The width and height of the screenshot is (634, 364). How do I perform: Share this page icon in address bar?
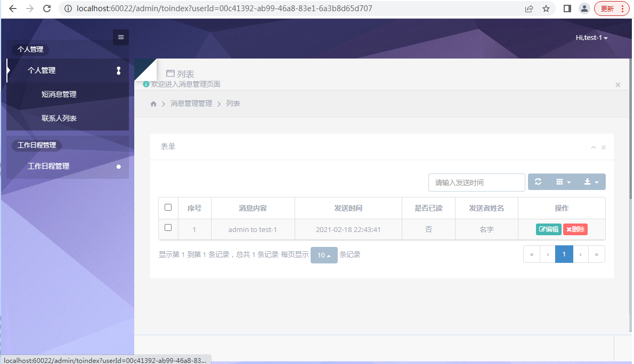[x=529, y=9]
